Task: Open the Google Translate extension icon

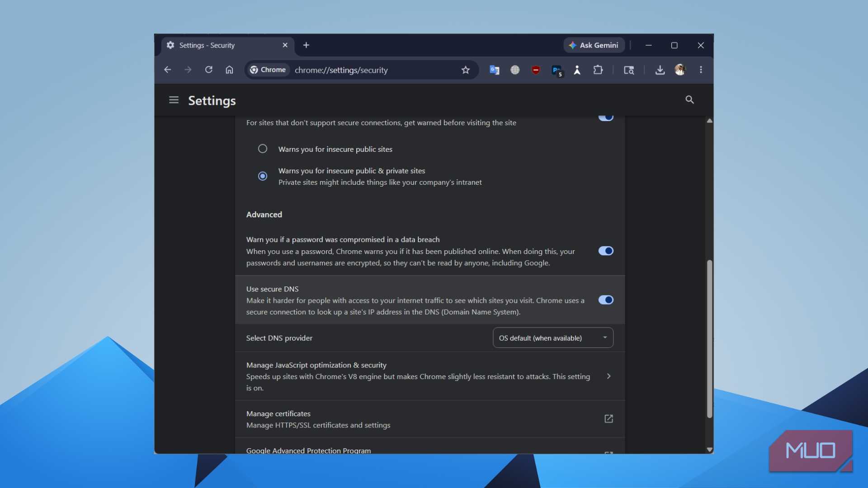Action: [x=494, y=70]
